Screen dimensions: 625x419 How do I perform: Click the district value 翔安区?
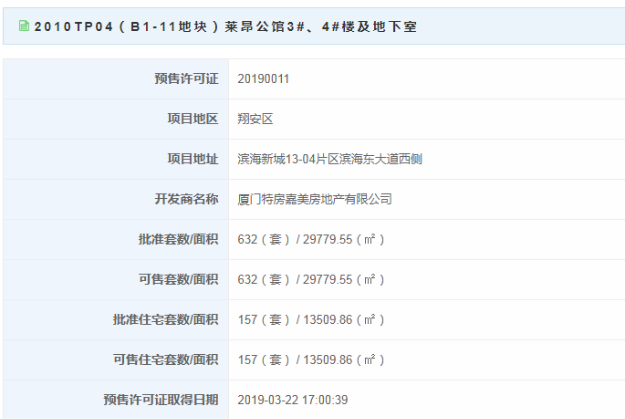[x=255, y=119]
